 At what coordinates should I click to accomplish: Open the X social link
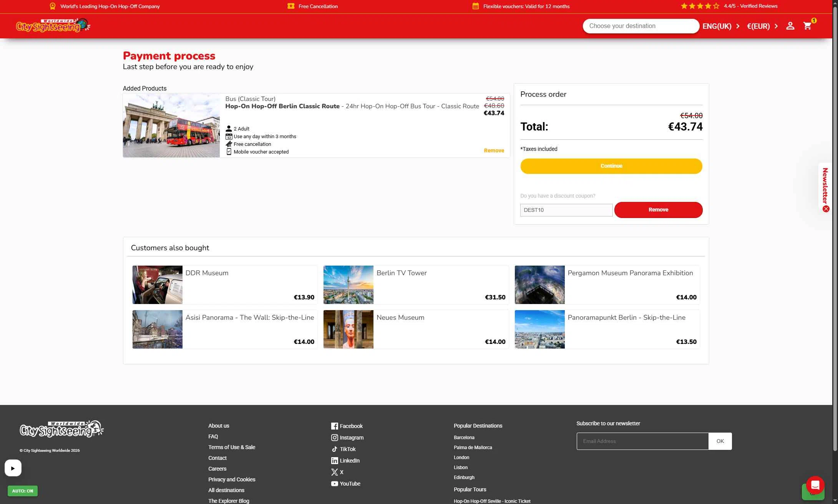pyautogui.click(x=337, y=472)
